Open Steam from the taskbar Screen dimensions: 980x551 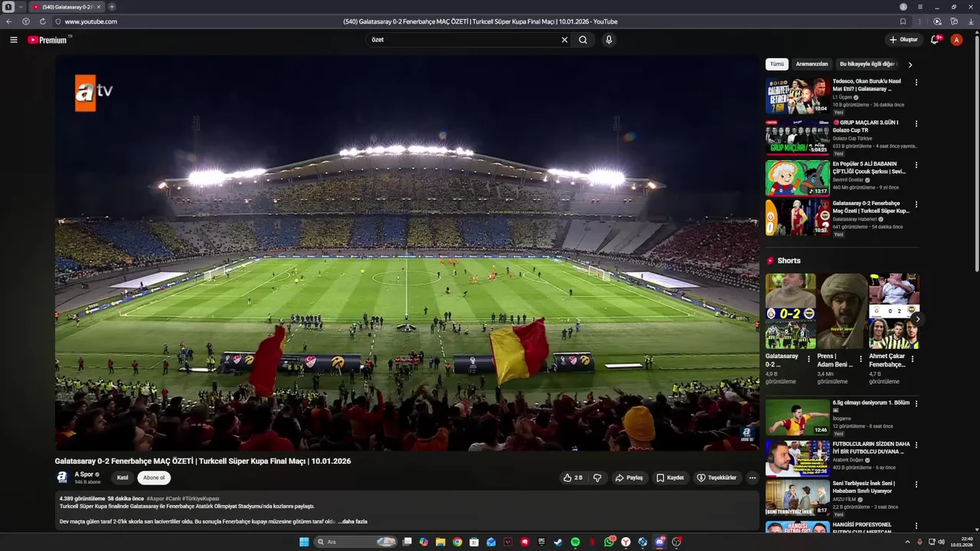click(558, 542)
